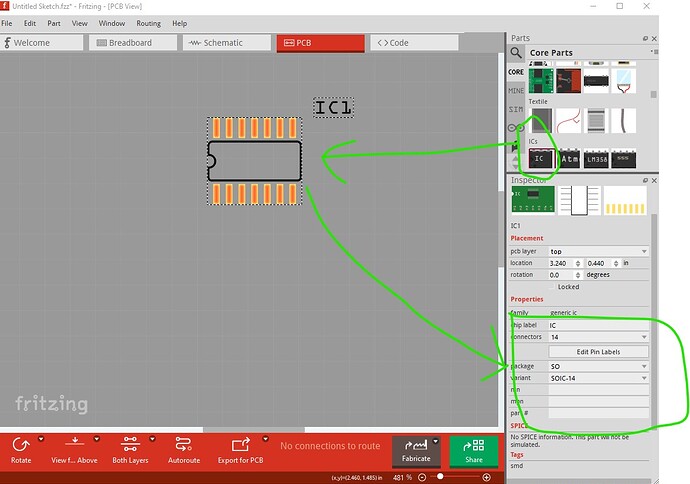
Task: Select the MINE parts bin tab
Action: click(516, 91)
